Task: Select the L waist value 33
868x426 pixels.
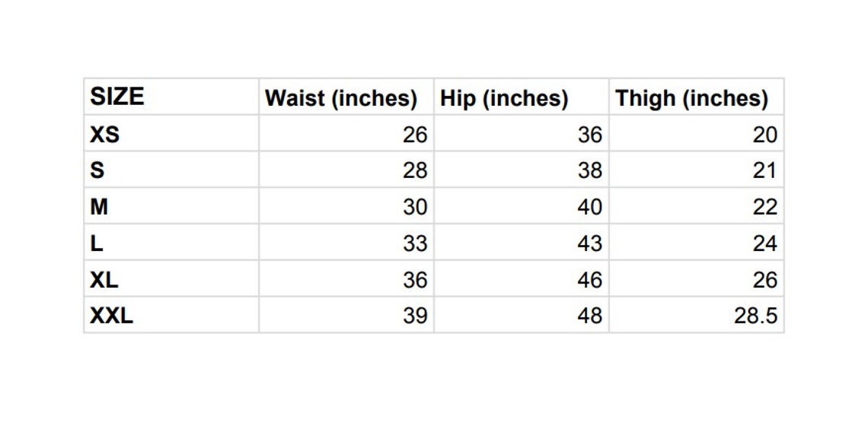Action: pos(415,243)
